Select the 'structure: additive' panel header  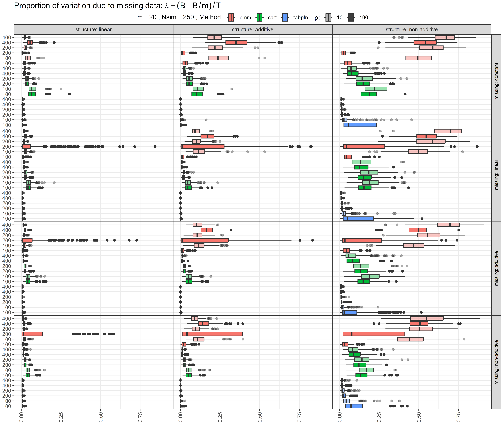click(252, 29)
